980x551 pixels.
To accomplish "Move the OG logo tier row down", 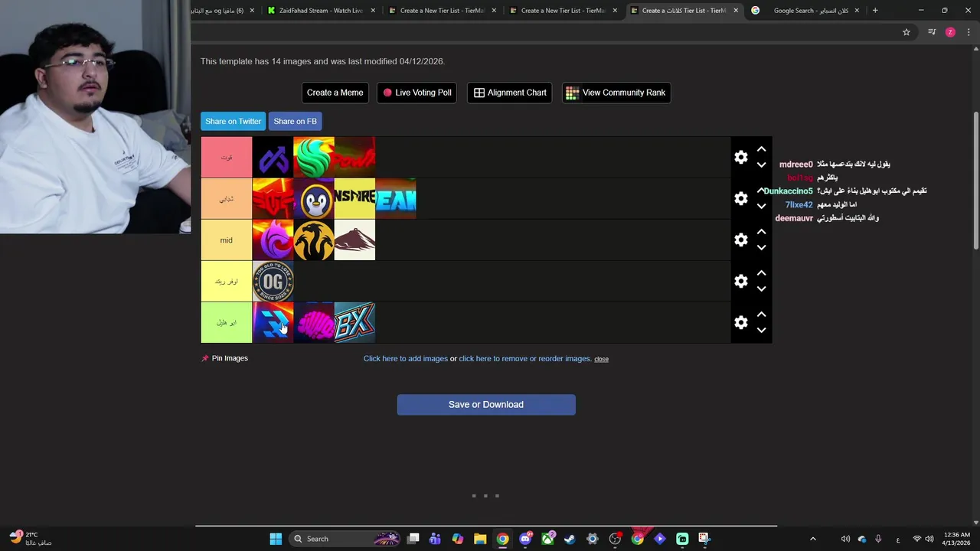I will [761, 289].
